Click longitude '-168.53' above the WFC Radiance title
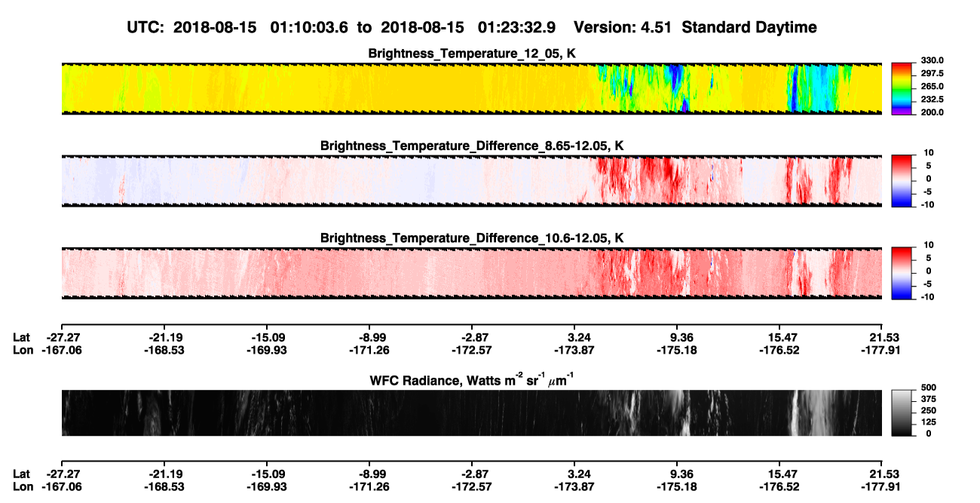This screenshot has height=503, width=980. click(164, 350)
